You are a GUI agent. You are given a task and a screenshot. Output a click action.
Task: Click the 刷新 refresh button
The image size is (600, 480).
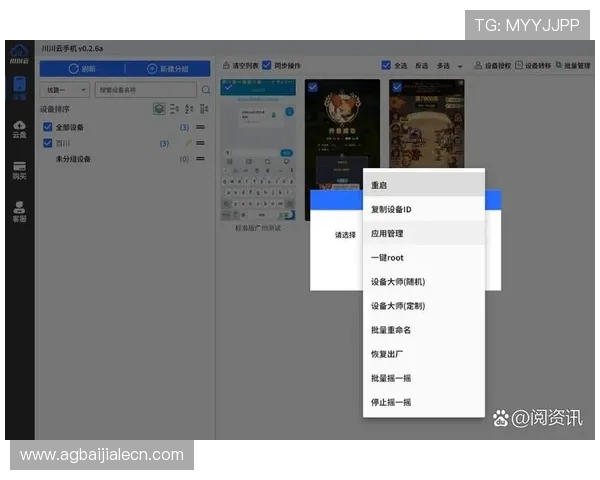pos(82,69)
